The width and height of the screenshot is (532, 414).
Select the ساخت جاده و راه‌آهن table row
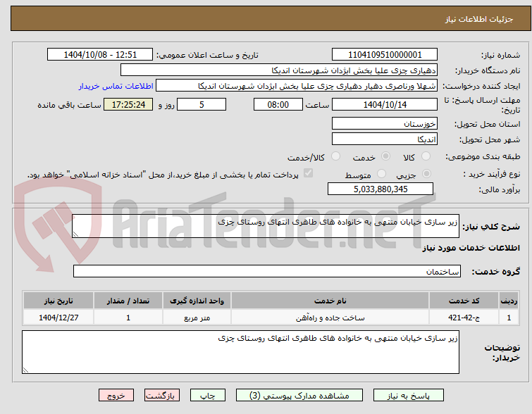pos(271,318)
